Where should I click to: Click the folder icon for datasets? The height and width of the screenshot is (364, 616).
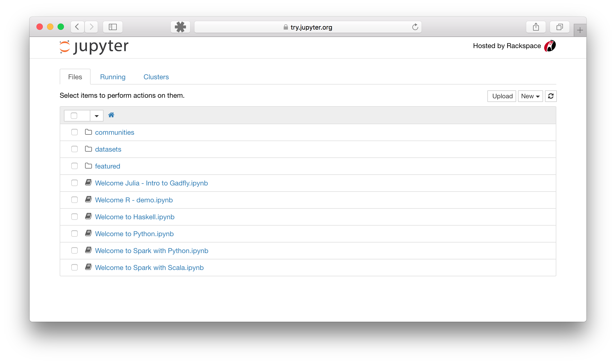88,149
